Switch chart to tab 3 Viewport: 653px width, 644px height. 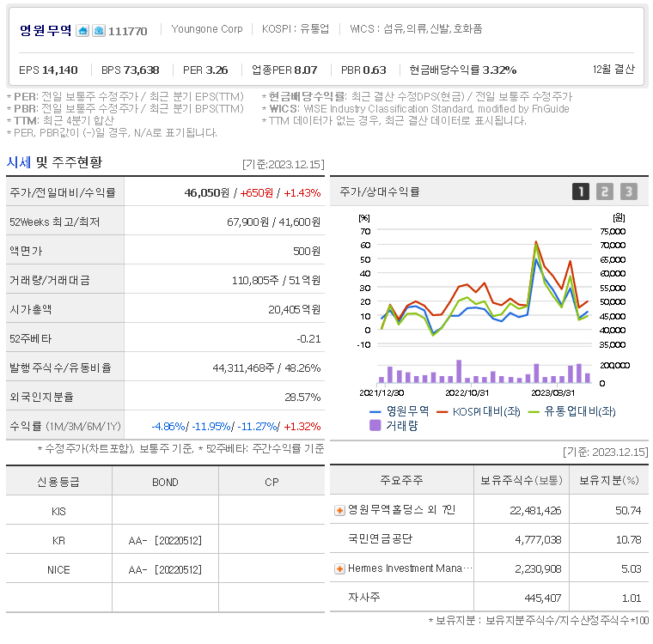pos(629,191)
